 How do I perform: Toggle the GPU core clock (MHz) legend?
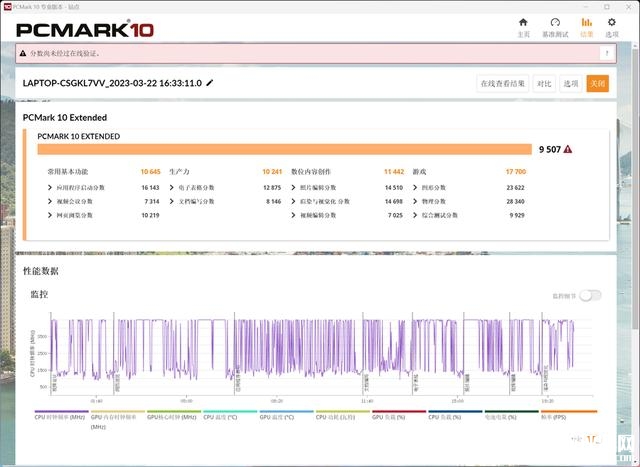coord(174,416)
